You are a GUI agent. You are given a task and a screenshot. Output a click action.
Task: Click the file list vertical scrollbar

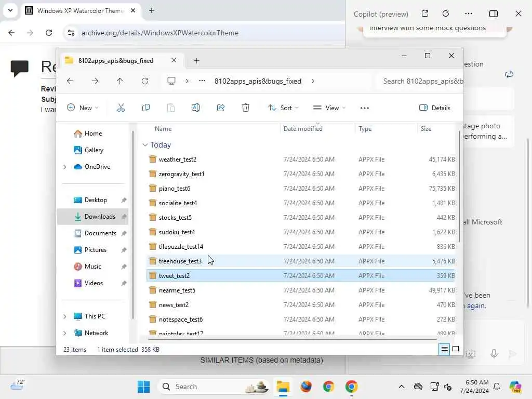tap(459, 187)
